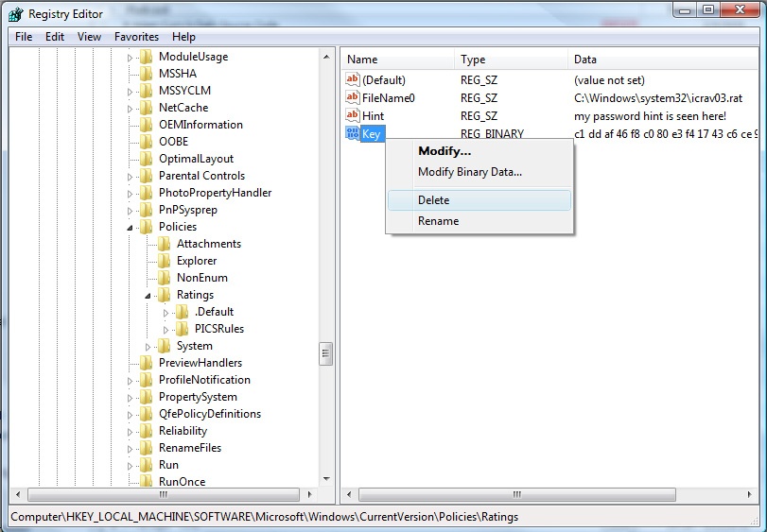
Task: Click the OOBE folder icon
Action: [146, 142]
